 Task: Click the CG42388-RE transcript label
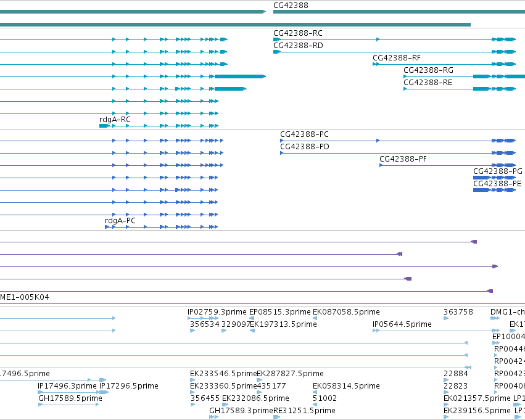coord(428,83)
